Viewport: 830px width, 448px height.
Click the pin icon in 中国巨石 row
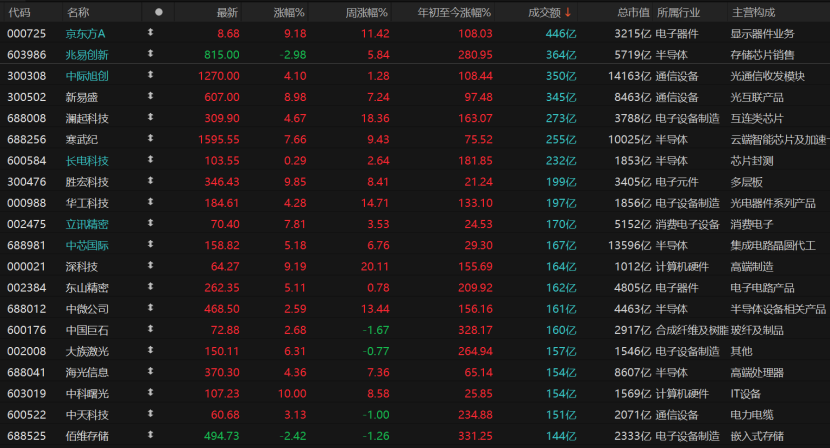click(x=150, y=329)
